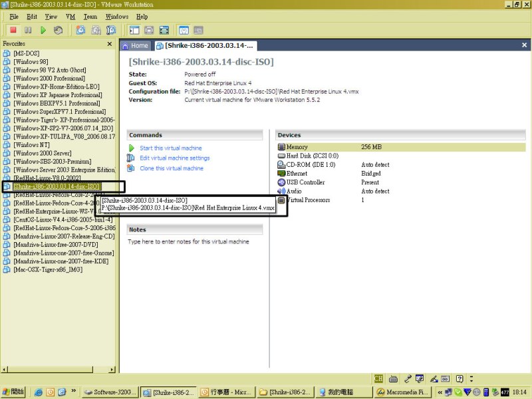Open the Snapshot Manager toolbar icon

coord(111,30)
